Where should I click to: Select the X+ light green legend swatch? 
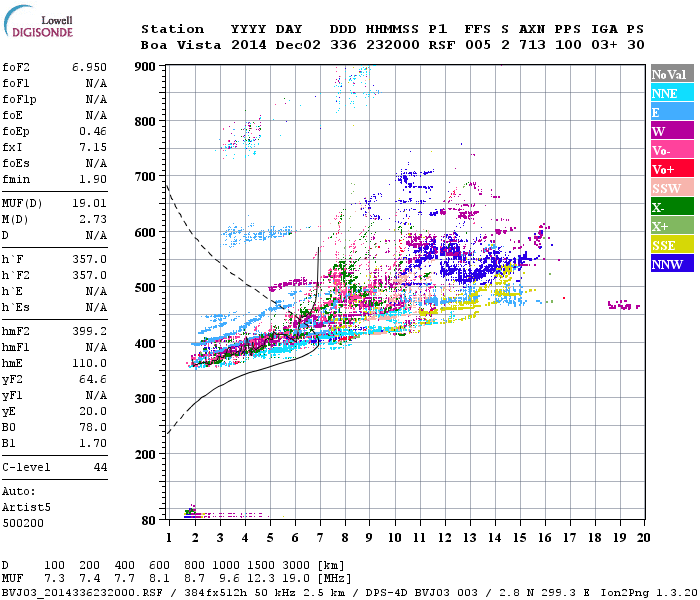tap(672, 226)
